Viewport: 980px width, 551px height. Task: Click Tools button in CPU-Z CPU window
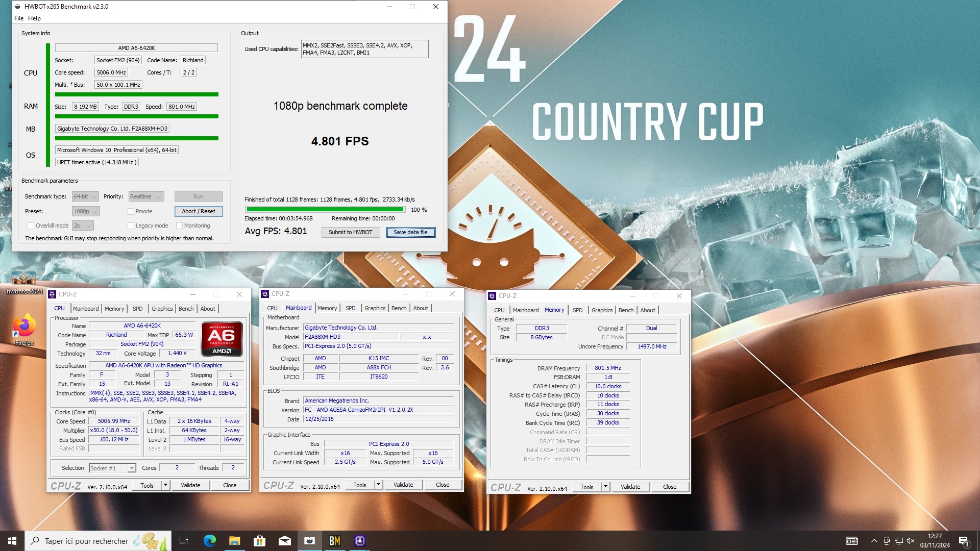coord(147,485)
